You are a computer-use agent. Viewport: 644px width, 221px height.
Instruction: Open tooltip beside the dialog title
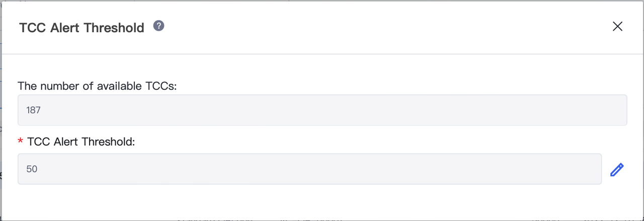click(159, 26)
